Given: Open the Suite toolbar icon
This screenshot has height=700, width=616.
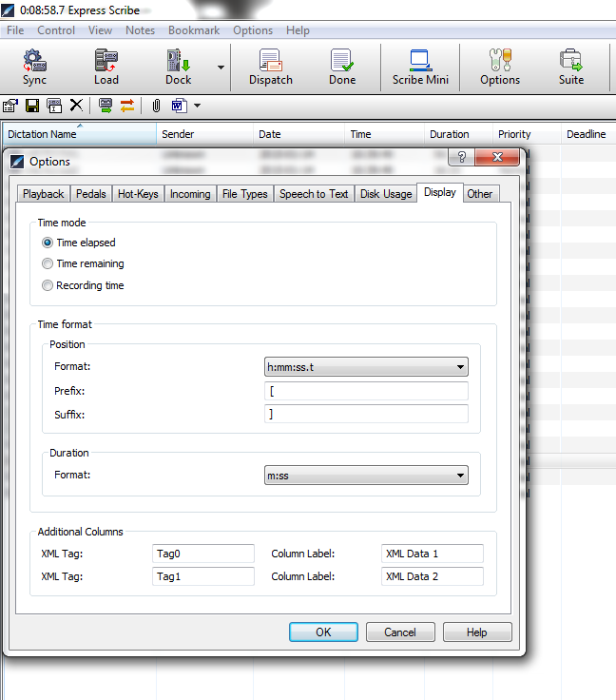Looking at the screenshot, I should point(571,67).
